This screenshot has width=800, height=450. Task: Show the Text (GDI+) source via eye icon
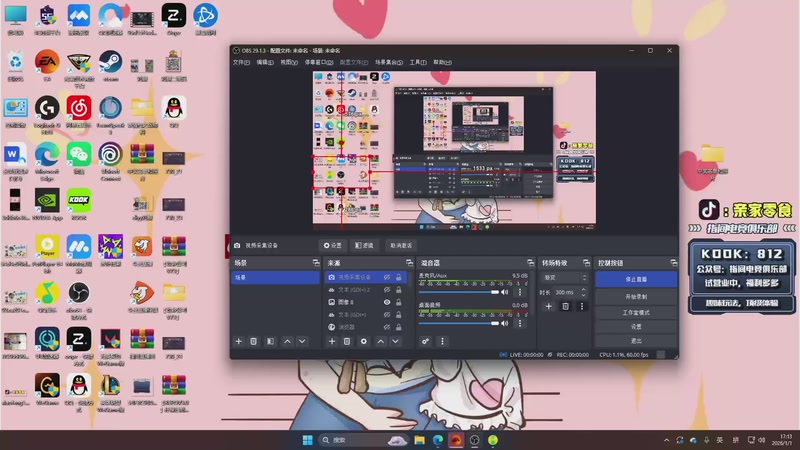coord(387,315)
